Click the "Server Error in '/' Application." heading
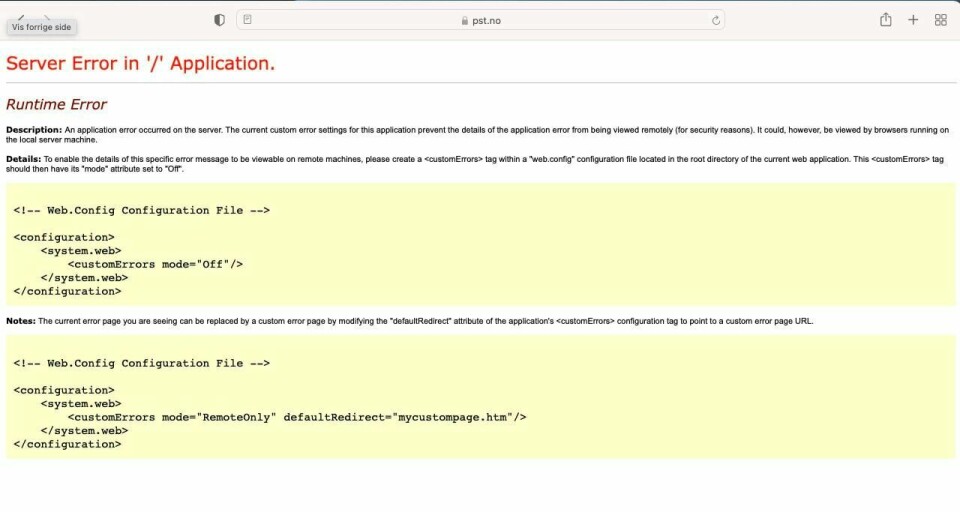 (x=140, y=63)
